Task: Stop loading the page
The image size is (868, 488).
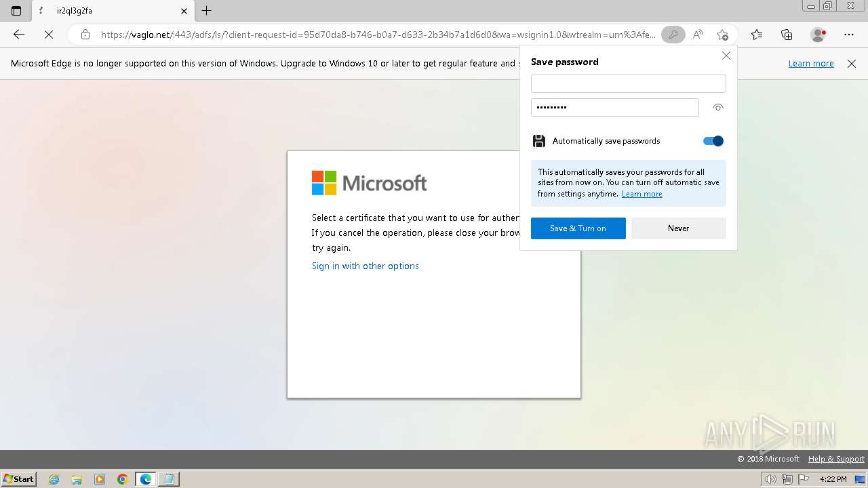Action: point(49,35)
